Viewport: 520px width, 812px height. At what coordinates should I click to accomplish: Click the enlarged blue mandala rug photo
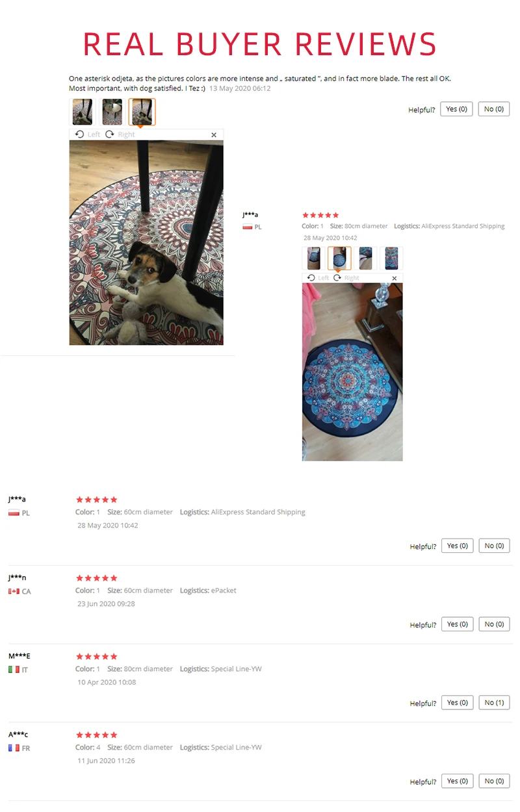tap(352, 372)
